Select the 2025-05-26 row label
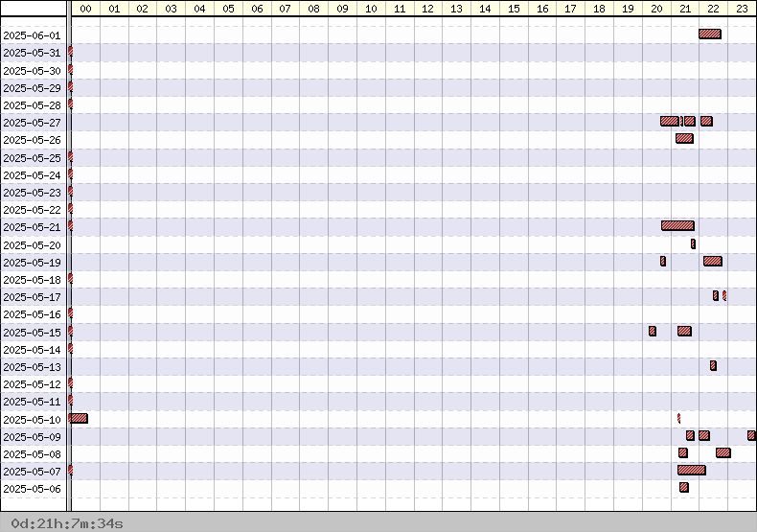Screen dimensions: 757x532 point(32,141)
